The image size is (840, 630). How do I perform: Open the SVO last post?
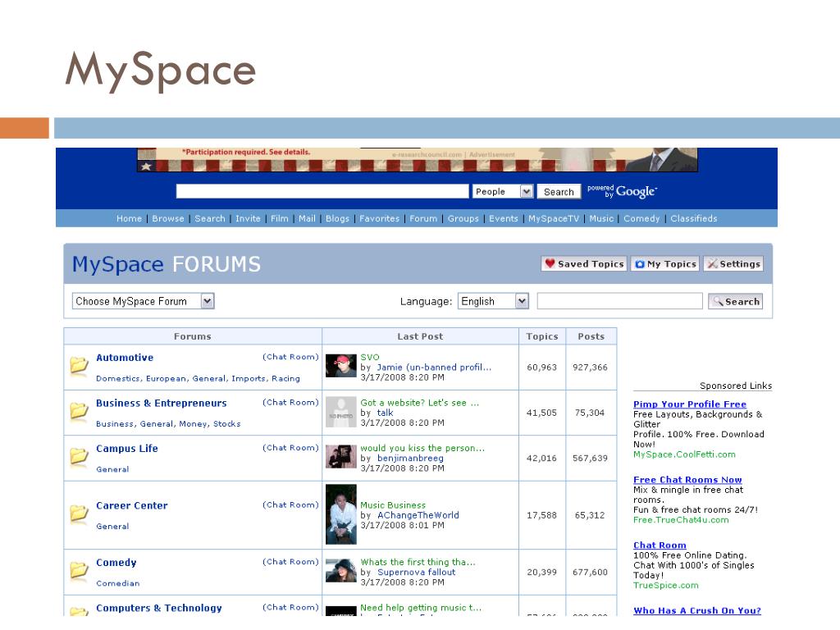pyautogui.click(x=370, y=358)
